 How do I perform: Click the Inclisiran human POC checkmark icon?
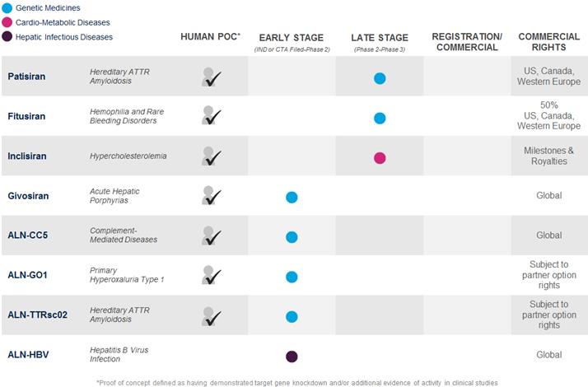click(x=212, y=156)
